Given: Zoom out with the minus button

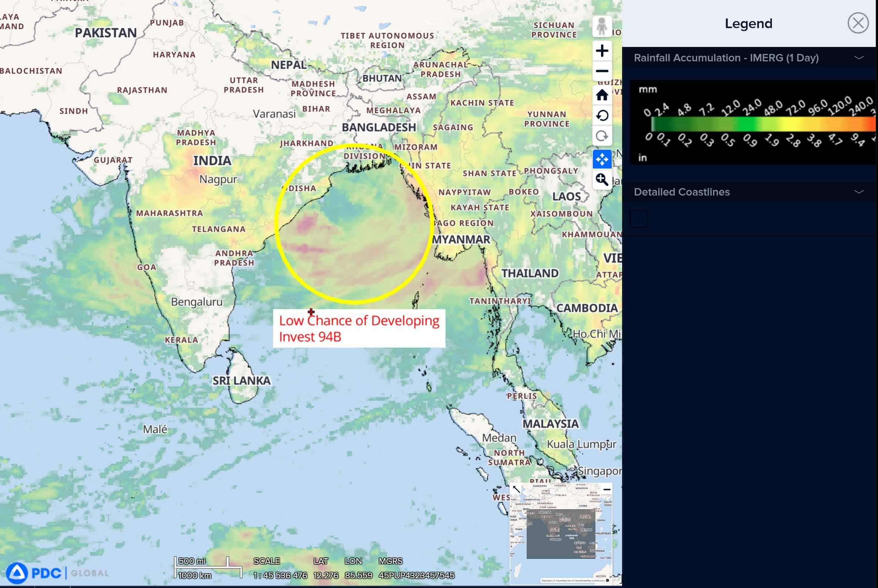Looking at the screenshot, I should point(602,71).
